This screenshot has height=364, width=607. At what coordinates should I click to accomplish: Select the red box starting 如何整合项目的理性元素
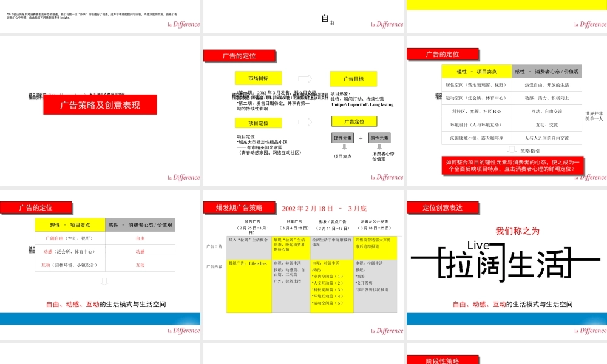click(x=512, y=166)
